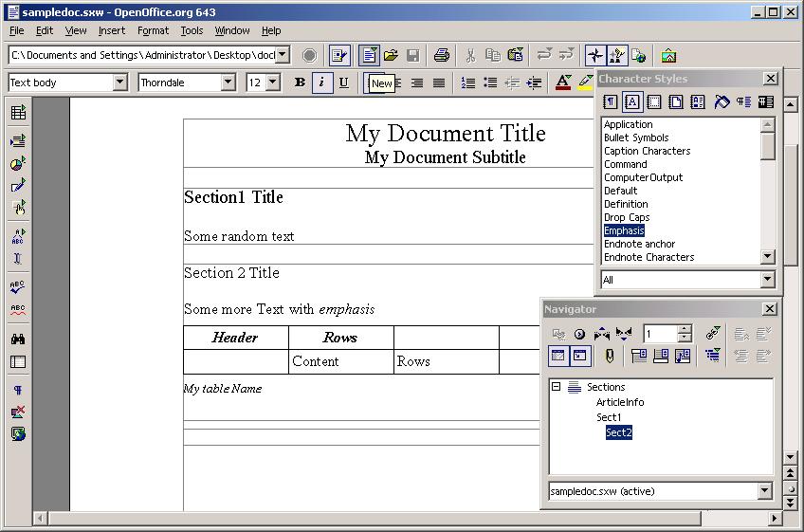
Task: Click the Print document icon
Action: [441, 55]
